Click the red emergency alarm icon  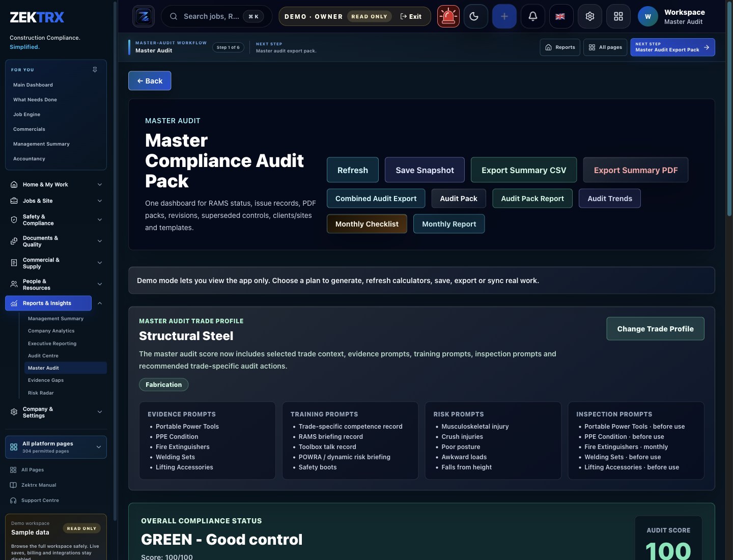(448, 16)
